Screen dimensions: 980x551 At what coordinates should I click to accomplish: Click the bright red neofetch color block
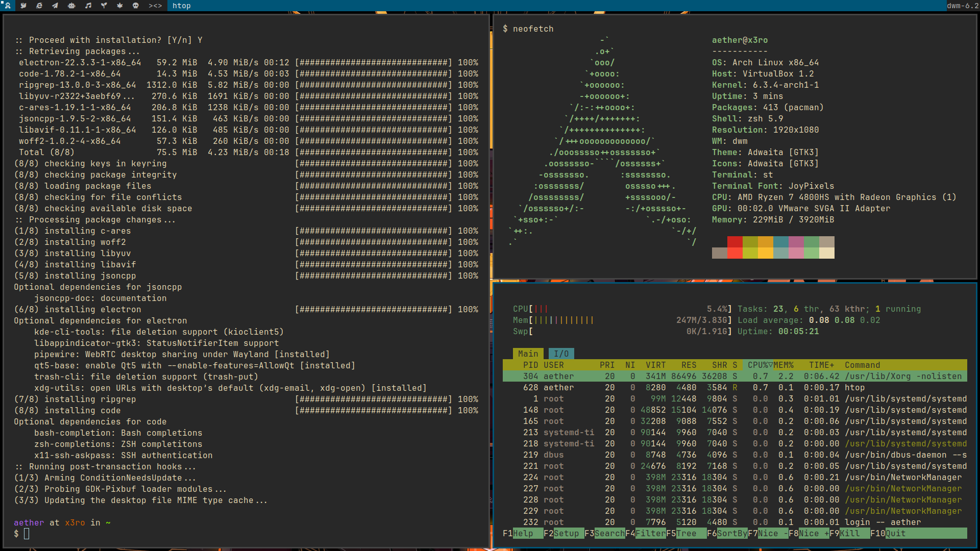coord(735,253)
